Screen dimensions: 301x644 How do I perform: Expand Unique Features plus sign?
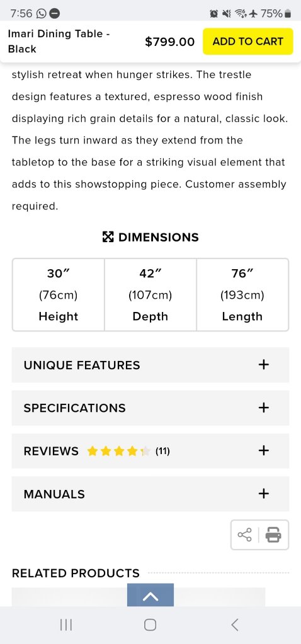point(264,365)
